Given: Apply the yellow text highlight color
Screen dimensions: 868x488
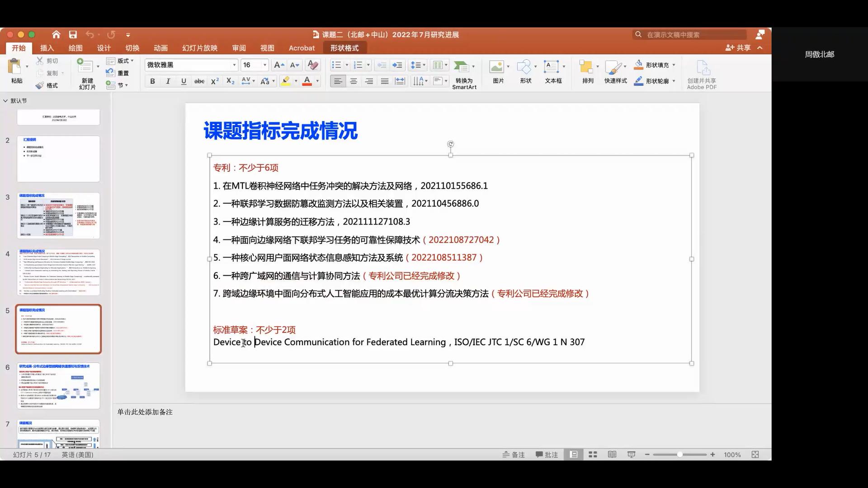Looking at the screenshot, I should point(286,81).
